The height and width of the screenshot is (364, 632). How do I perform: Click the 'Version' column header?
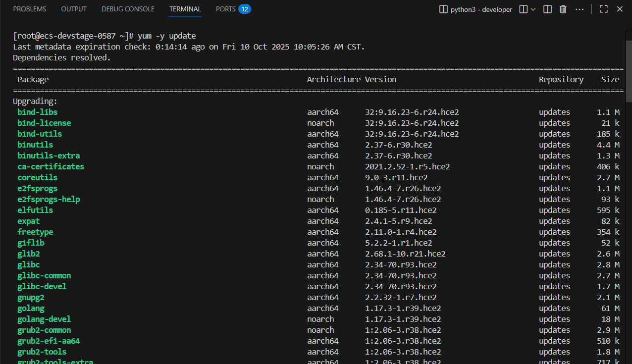tap(381, 79)
